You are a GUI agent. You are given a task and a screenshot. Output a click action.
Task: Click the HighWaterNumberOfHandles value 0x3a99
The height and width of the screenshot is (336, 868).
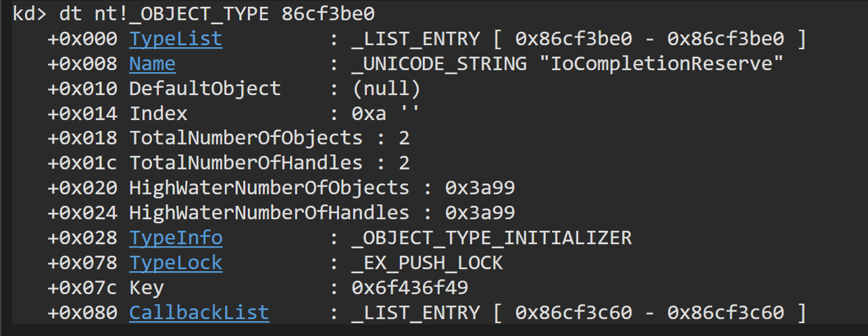pos(480,213)
